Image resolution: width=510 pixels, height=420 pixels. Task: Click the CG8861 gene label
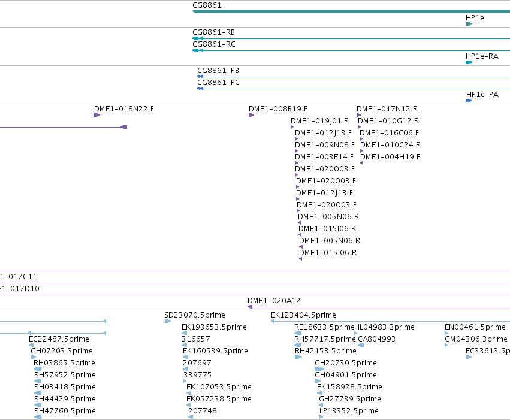tap(207, 5)
